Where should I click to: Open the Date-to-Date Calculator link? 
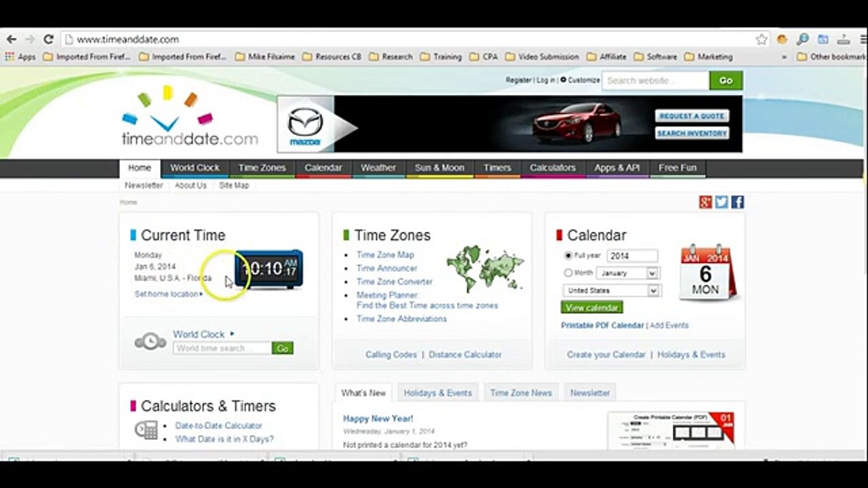point(218,426)
